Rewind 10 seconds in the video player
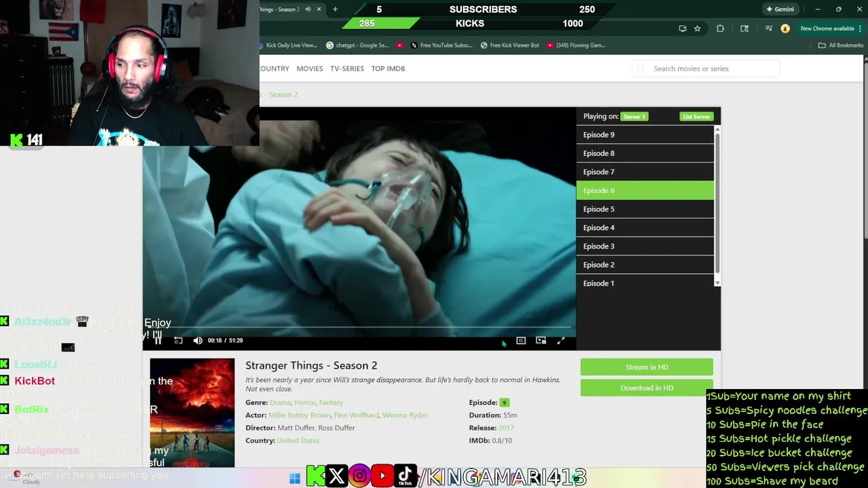Image resolution: width=868 pixels, height=488 pixels. [178, 340]
